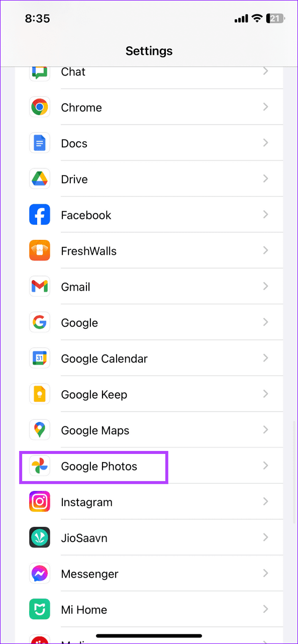Image resolution: width=298 pixels, height=644 pixels.
Task: Expand the Mi Home row chevron
Action: point(266,609)
